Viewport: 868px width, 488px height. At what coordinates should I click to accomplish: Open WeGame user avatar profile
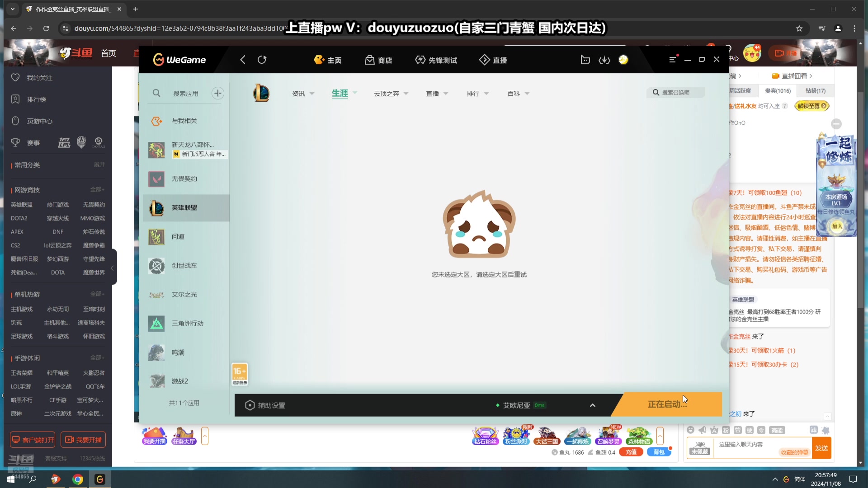(623, 60)
